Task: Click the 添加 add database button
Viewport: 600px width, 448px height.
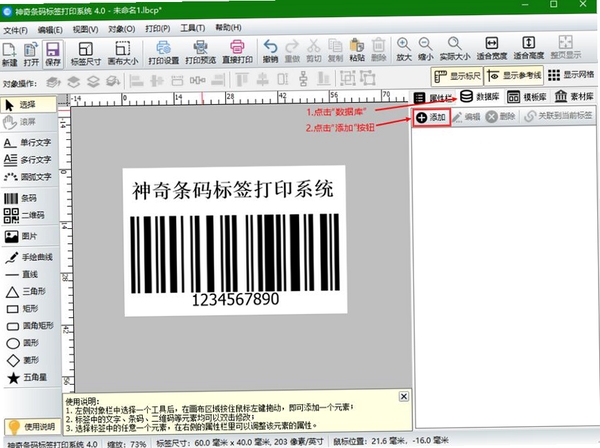Action: click(432, 117)
